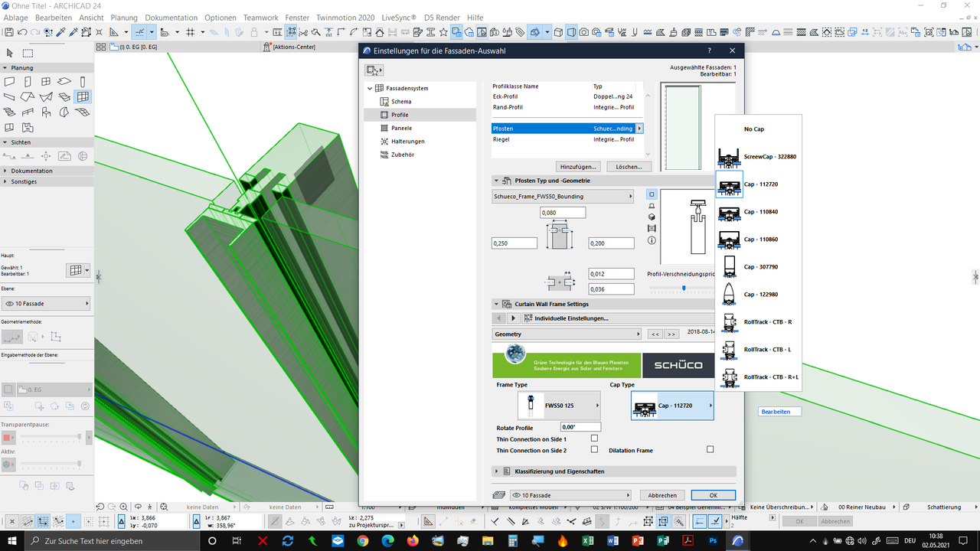Screen dimensions: 980x551
Task: Select the Marquee tool
Action: (28, 53)
